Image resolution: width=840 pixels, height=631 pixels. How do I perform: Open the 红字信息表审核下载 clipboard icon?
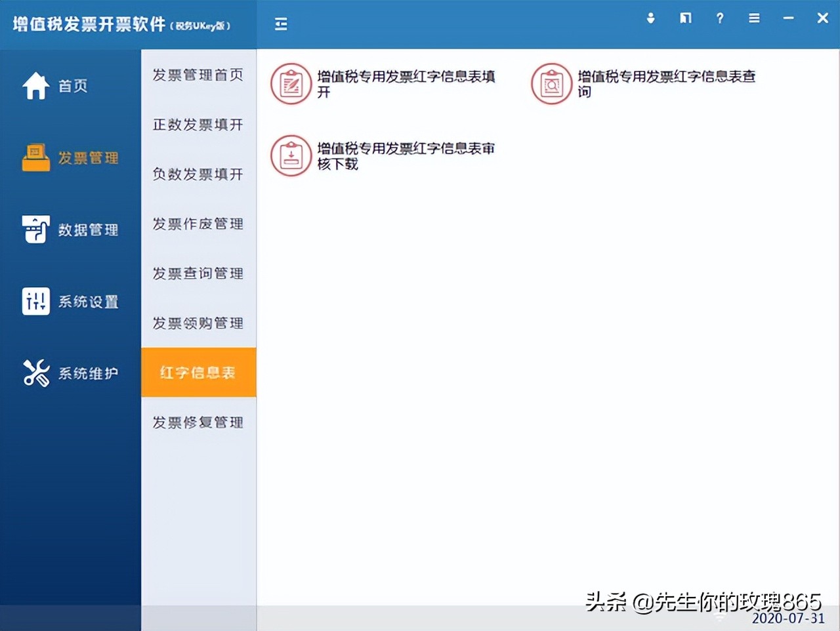tap(291, 155)
